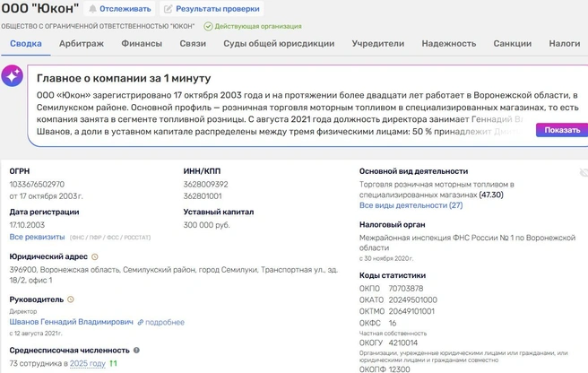Screen dimensions: 588x373
Task: Open the Сводка tab
Action: click(x=25, y=44)
